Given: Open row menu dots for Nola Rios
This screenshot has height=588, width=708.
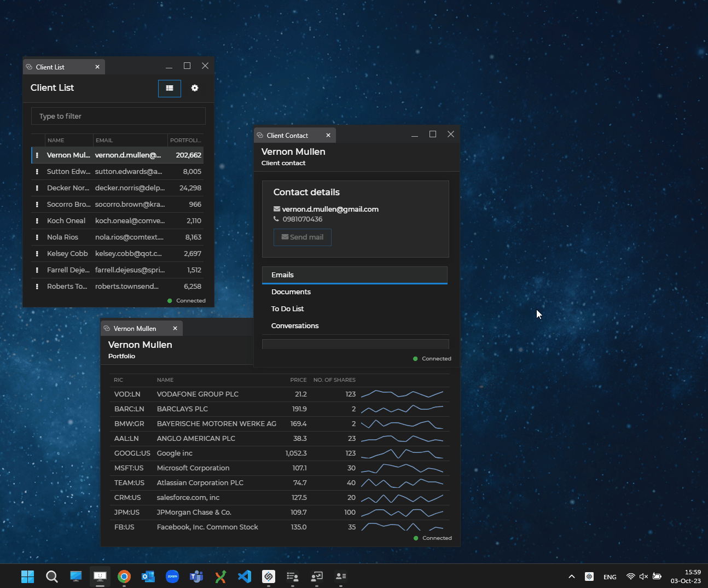Looking at the screenshot, I should coord(37,237).
